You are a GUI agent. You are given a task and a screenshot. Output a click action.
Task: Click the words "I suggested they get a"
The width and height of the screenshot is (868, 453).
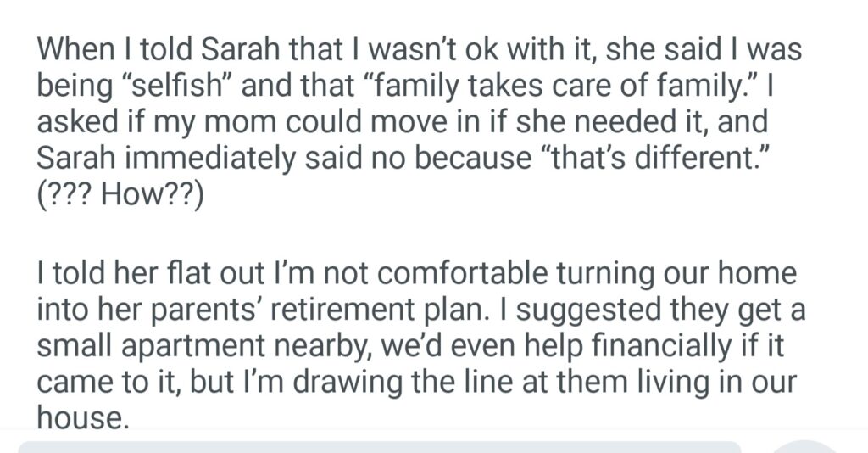659,310
